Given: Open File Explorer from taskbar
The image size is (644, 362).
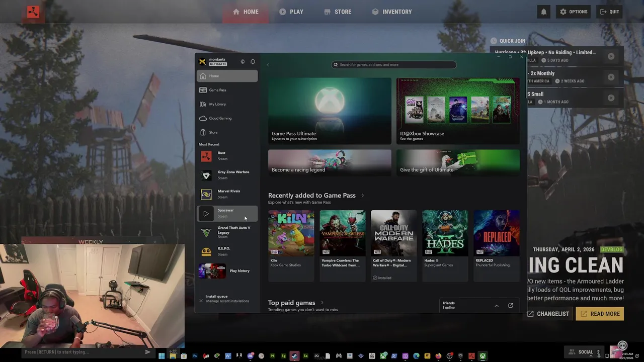Looking at the screenshot, I should (x=173, y=356).
